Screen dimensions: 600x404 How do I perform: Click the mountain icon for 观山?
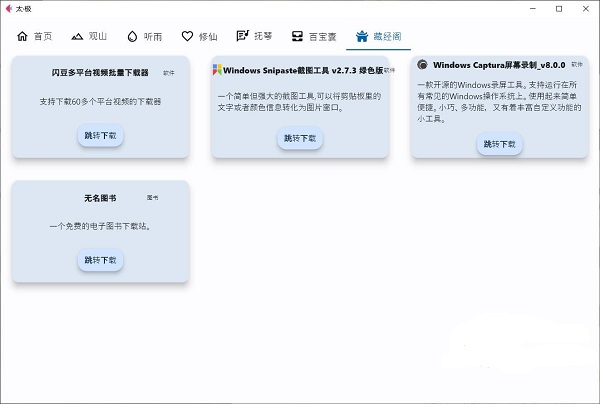(x=77, y=36)
